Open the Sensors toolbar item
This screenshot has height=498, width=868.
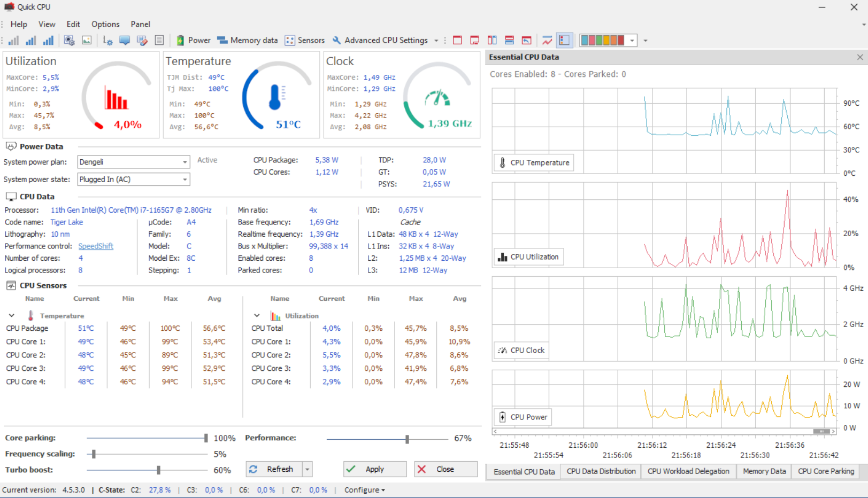pos(305,41)
